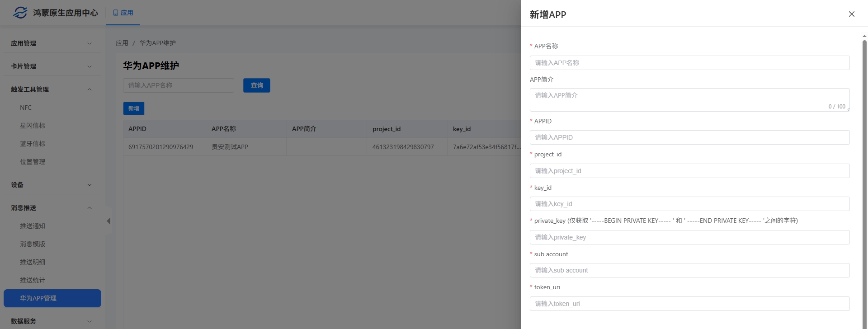868x329 pixels.
Task: Focus the APP名称 field in drawer
Action: (x=689, y=63)
